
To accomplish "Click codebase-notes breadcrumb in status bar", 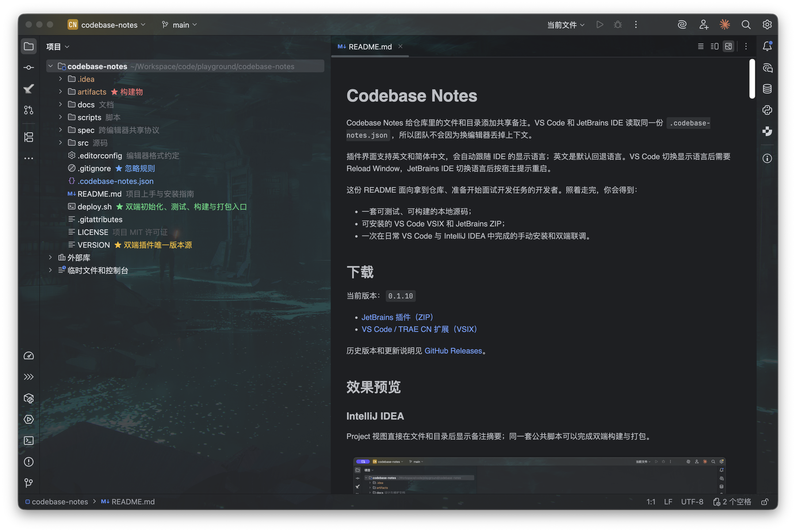I will pos(57,502).
